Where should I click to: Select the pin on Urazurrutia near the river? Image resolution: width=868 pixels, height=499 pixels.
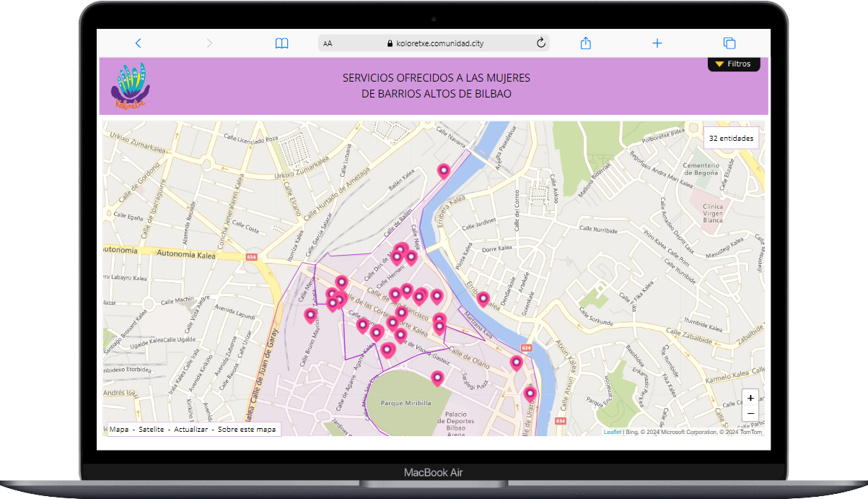[x=530, y=393]
